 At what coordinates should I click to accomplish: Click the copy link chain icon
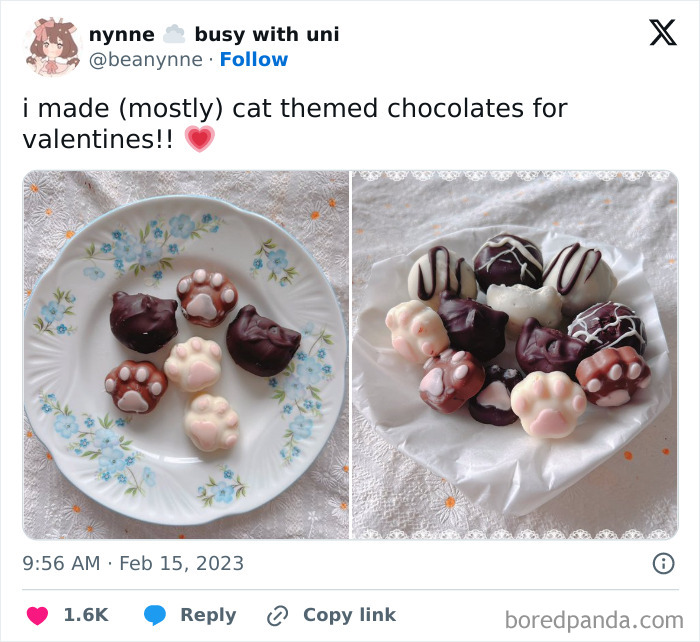pos(277,616)
